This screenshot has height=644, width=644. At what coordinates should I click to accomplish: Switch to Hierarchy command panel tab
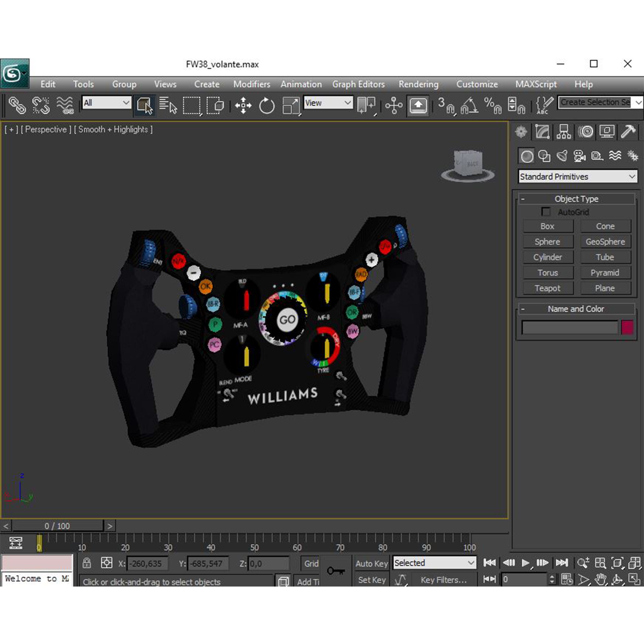[x=564, y=132]
